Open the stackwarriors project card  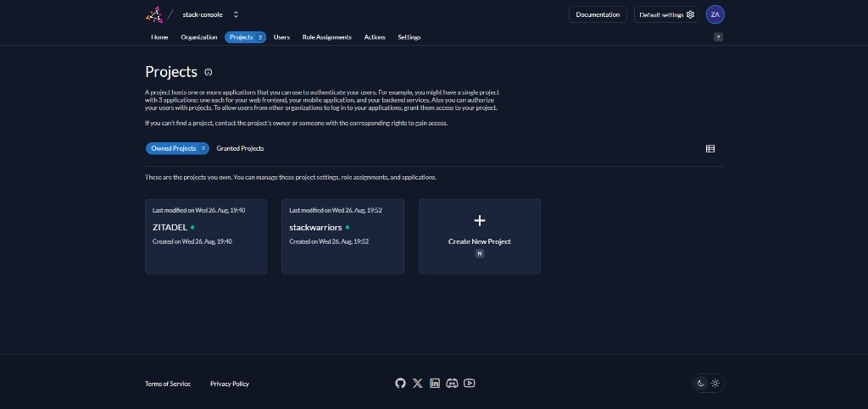coord(342,236)
